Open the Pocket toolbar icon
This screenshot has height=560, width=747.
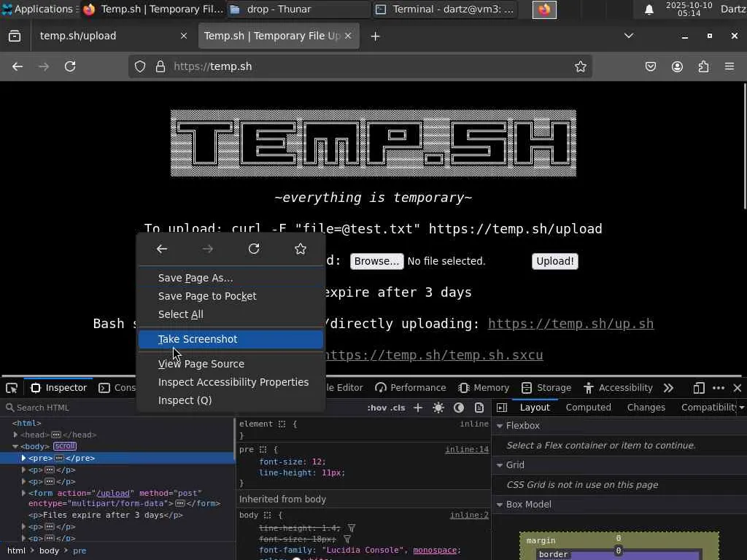[x=650, y=66]
